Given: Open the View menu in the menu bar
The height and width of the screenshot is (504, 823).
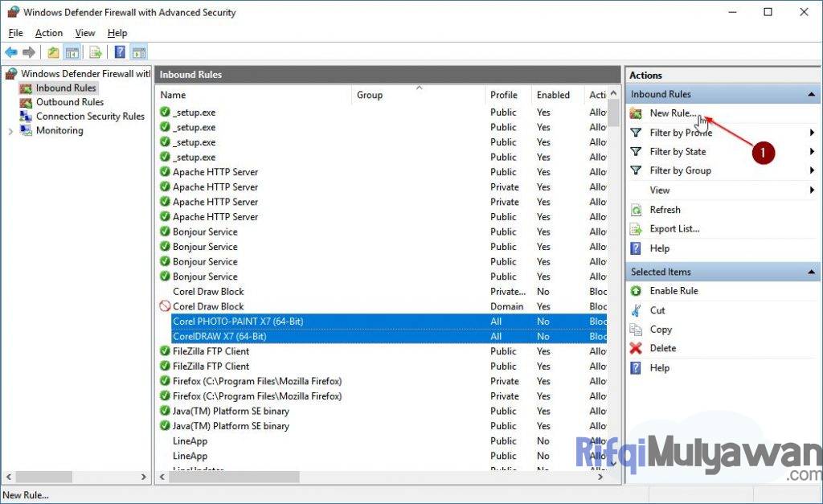Looking at the screenshot, I should click(x=84, y=33).
